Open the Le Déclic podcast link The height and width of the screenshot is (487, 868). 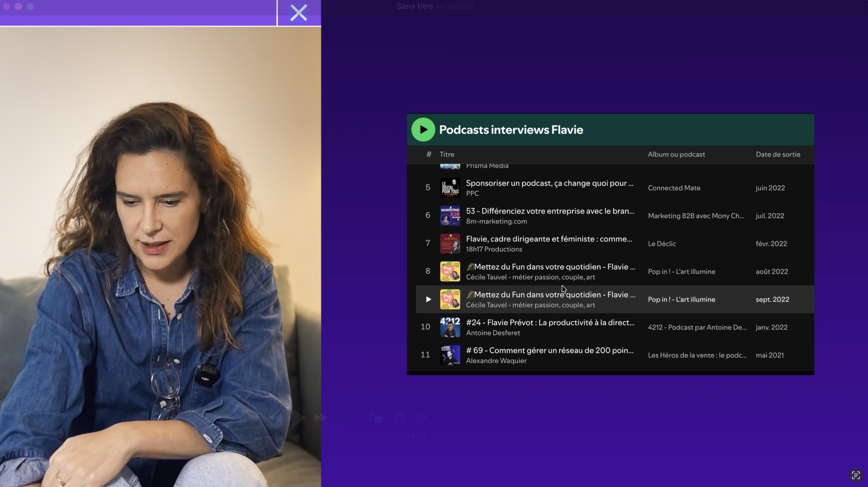pyautogui.click(x=662, y=243)
